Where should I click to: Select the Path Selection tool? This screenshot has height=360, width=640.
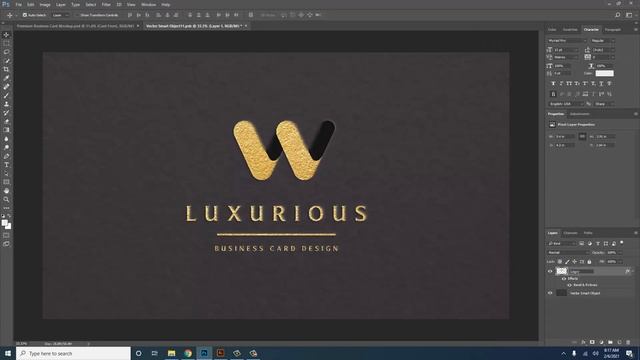pyautogui.click(x=6, y=173)
